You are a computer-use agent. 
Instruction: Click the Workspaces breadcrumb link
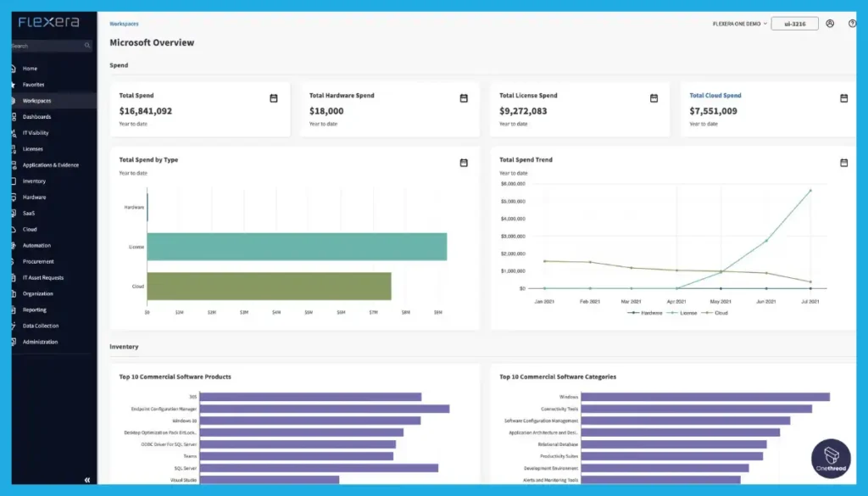124,24
